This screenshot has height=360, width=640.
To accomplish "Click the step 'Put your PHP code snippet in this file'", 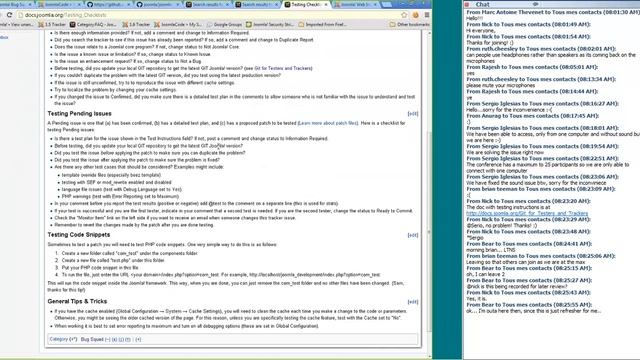I will click(x=100, y=268).
